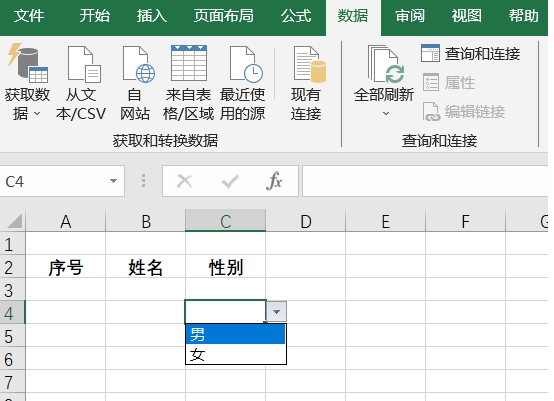Expand the 全部刷新 dropdown arrow
Screen dimensions: 554x401
(x=386, y=113)
